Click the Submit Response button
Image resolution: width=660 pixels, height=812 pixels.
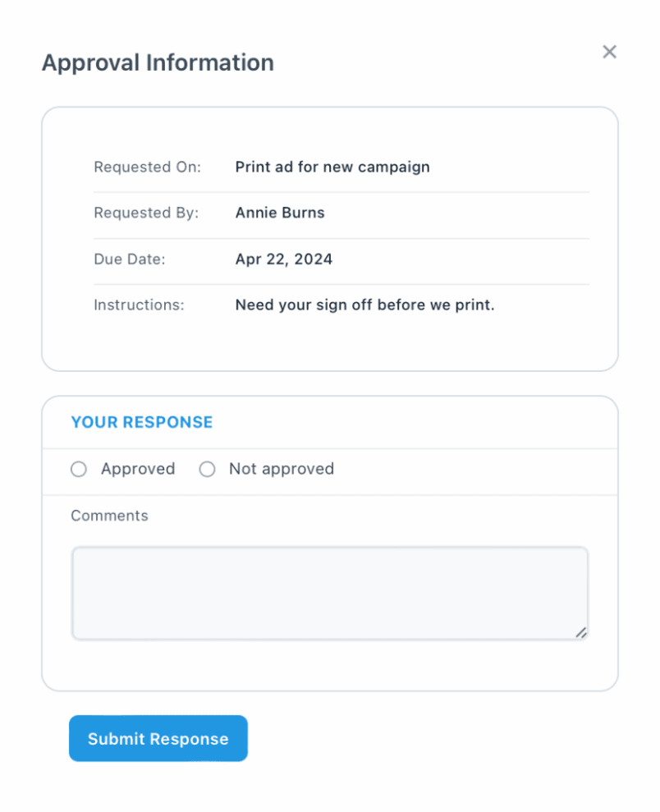(158, 738)
